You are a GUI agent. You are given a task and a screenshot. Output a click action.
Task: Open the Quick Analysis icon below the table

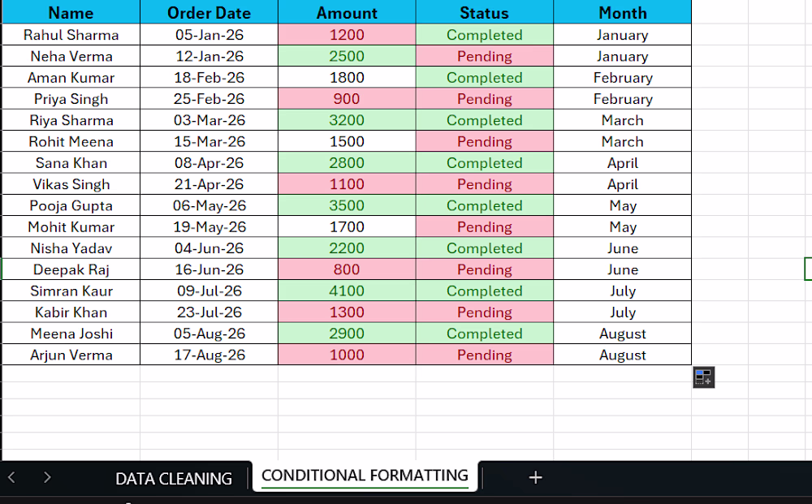[x=703, y=377]
